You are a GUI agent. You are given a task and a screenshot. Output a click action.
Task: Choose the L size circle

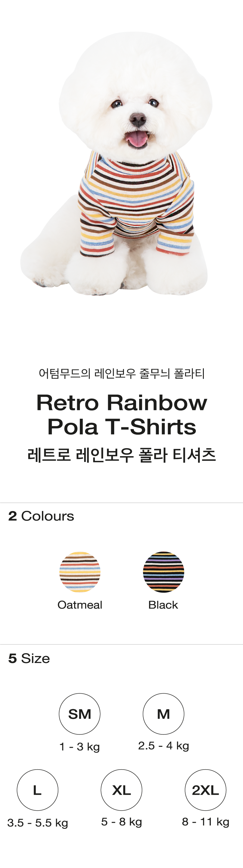point(37,790)
